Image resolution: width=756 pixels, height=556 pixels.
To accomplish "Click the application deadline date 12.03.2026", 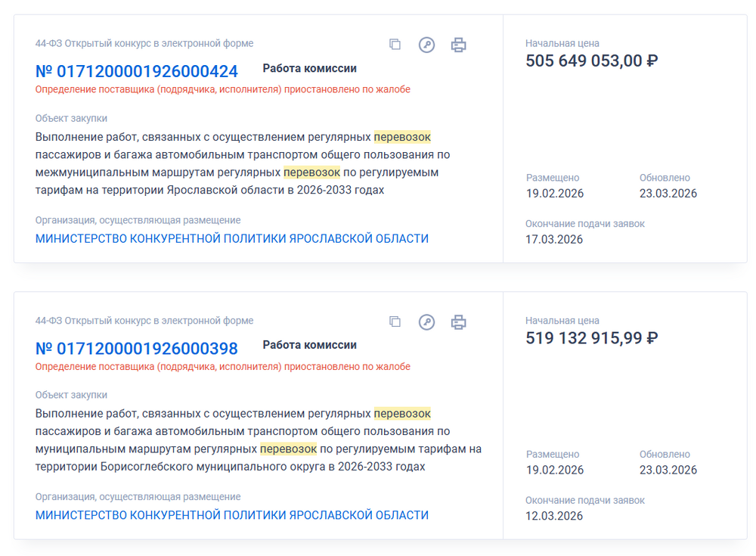I will coord(554,517).
